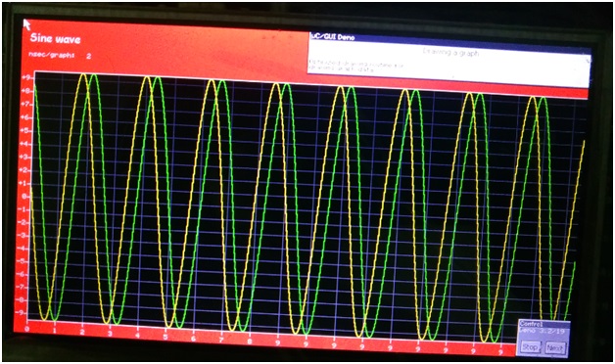Image resolution: width=615 pixels, height=364 pixels.
Task: Click the '-9' label on vertical axis
Action: pos(20,312)
